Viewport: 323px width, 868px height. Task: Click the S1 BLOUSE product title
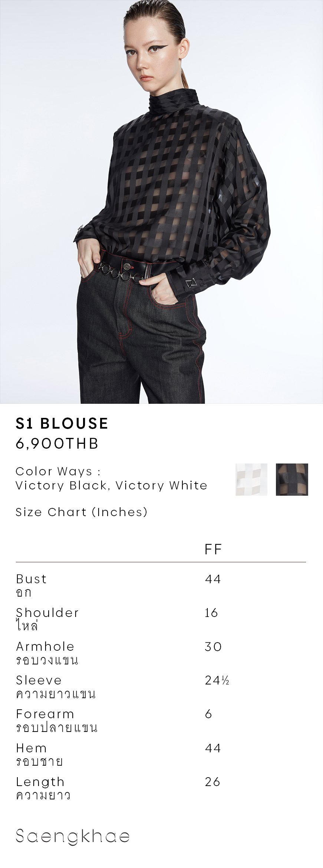pyautogui.click(x=62, y=423)
